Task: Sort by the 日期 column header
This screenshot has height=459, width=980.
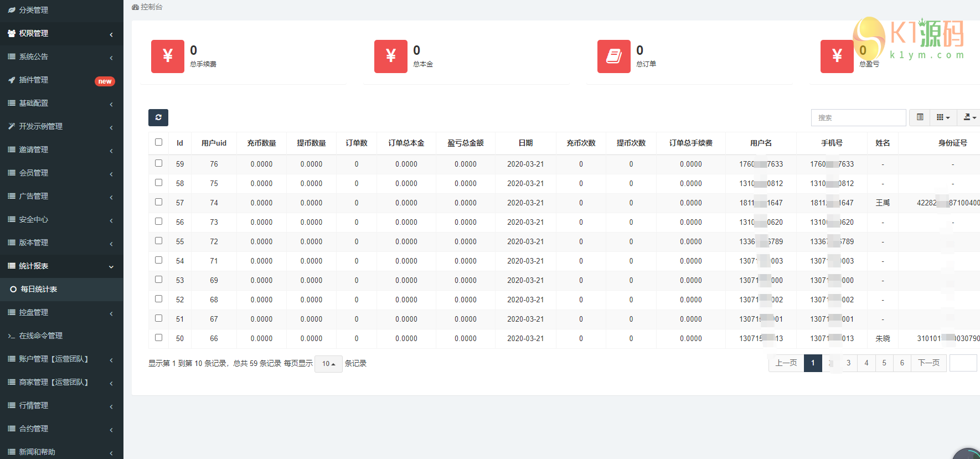Action: tap(525, 143)
